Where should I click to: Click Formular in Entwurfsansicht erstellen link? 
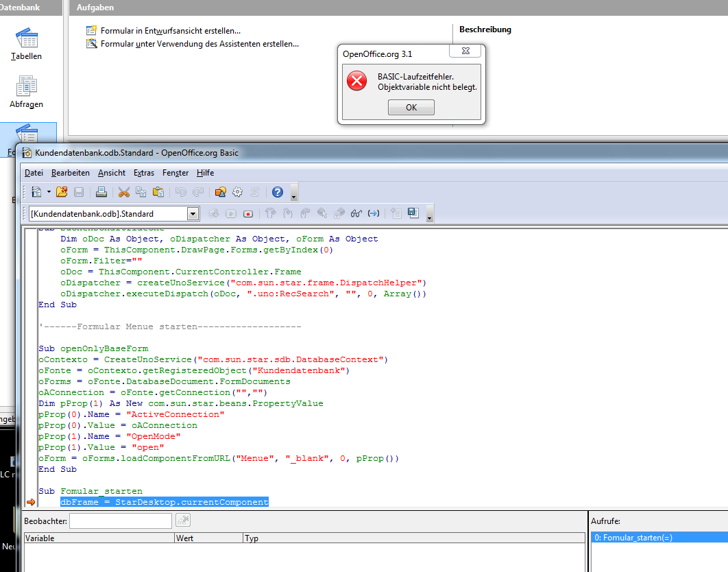(171, 31)
